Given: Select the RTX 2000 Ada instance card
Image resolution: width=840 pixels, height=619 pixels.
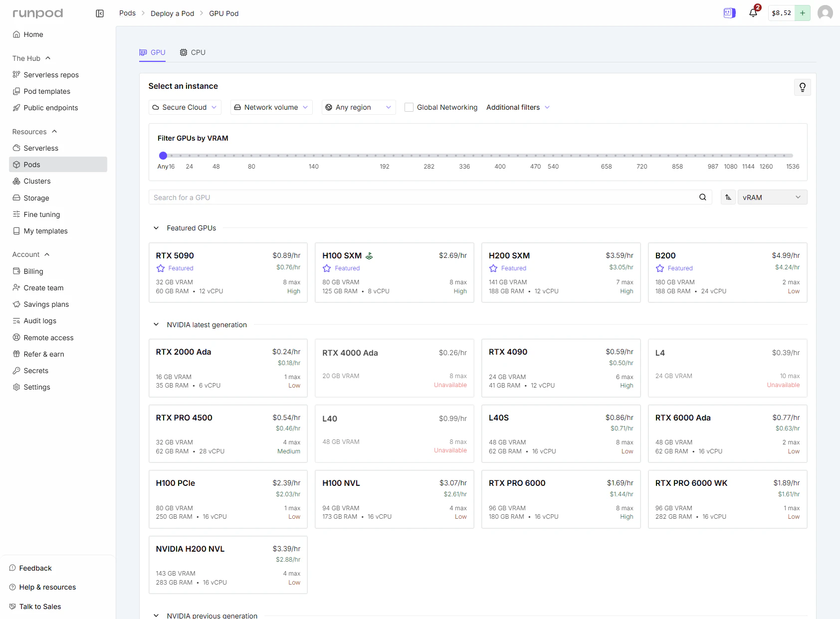Looking at the screenshot, I should coord(228,368).
